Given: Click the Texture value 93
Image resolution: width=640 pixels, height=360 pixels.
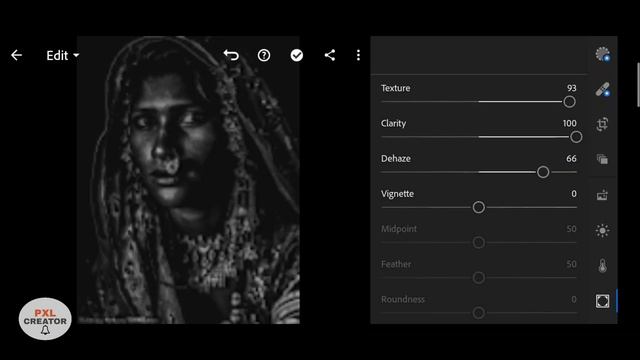Looking at the screenshot, I should pos(571,88).
